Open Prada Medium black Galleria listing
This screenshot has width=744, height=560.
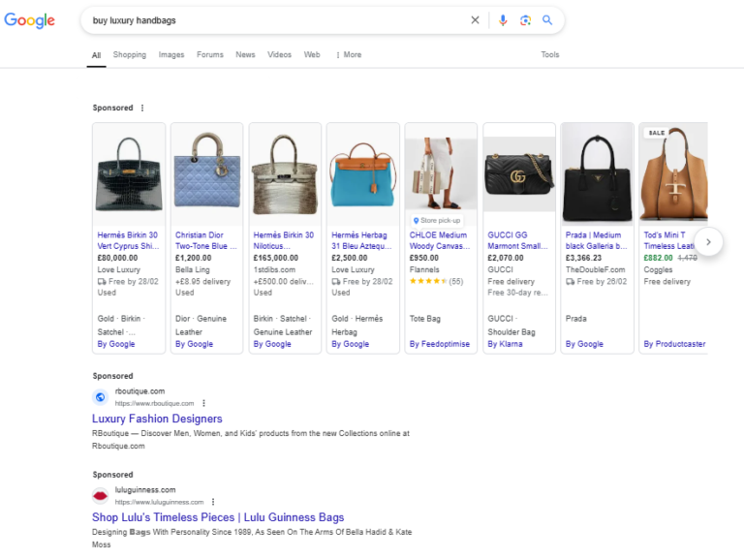596,240
